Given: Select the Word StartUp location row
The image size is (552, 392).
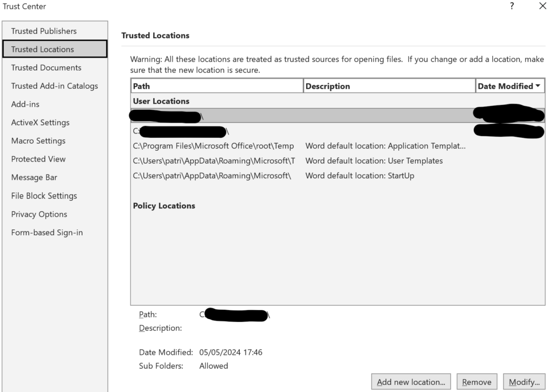Looking at the screenshot, I should [337, 176].
